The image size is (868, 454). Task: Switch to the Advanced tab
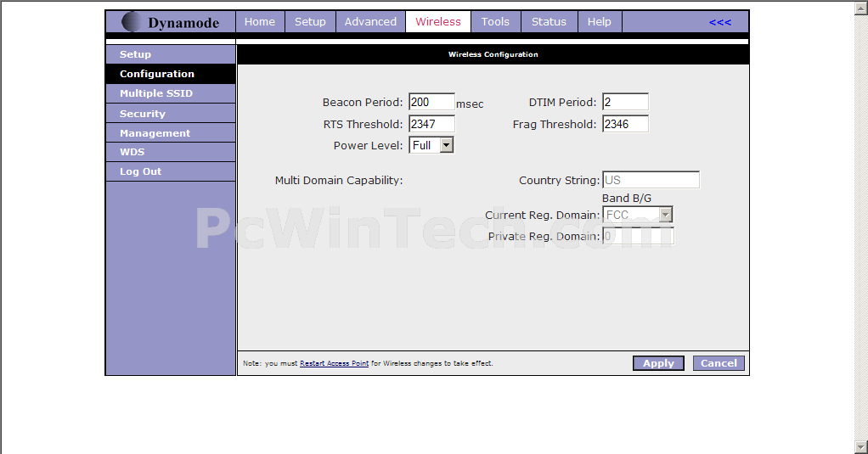[x=370, y=21]
